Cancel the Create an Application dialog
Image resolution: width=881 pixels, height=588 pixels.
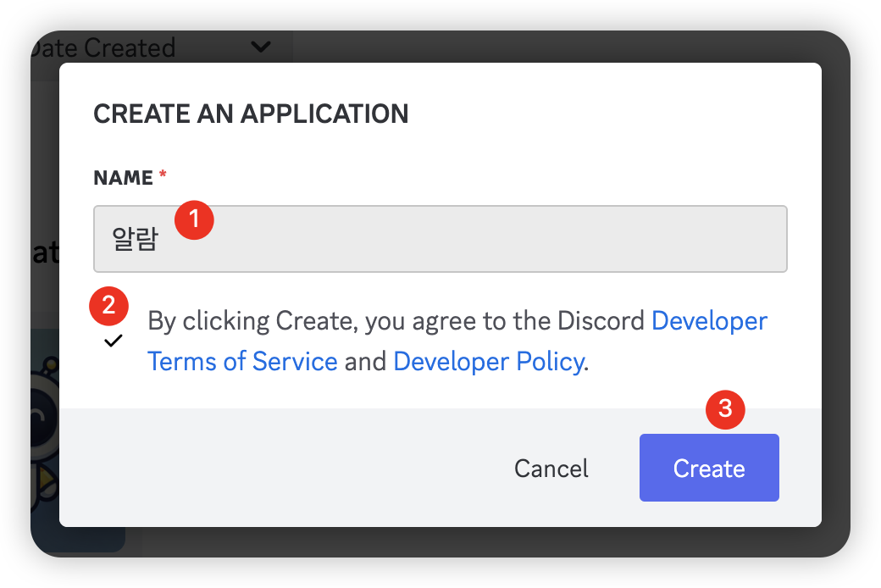click(x=551, y=469)
